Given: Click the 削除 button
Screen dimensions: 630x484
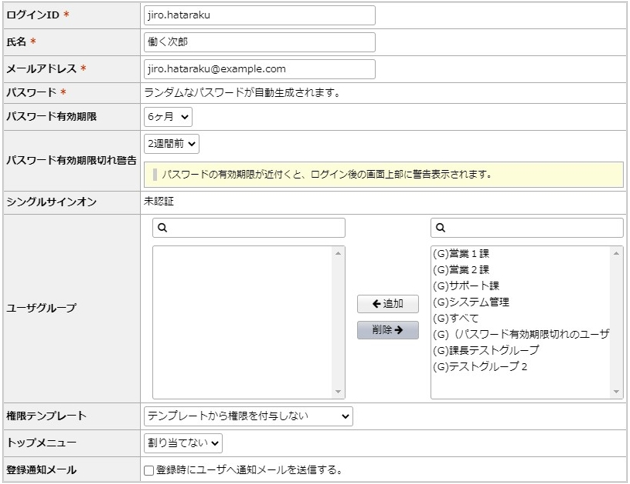Looking at the screenshot, I should [388, 330].
